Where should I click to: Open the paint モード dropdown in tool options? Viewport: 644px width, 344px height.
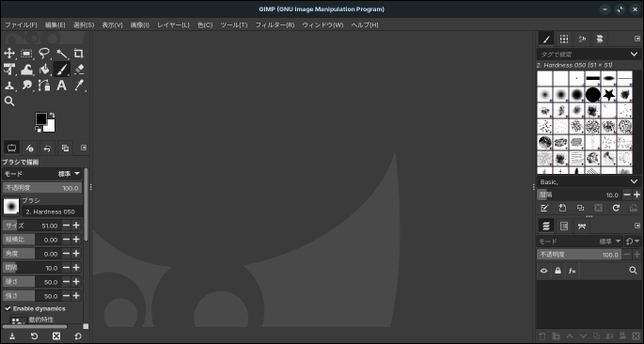pyautogui.click(x=42, y=174)
